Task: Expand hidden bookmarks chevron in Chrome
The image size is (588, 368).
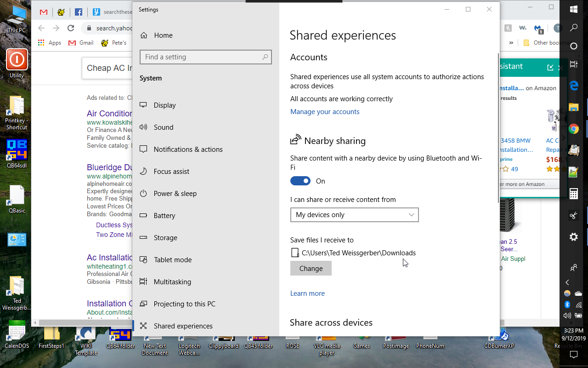Action: pos(511,43)
